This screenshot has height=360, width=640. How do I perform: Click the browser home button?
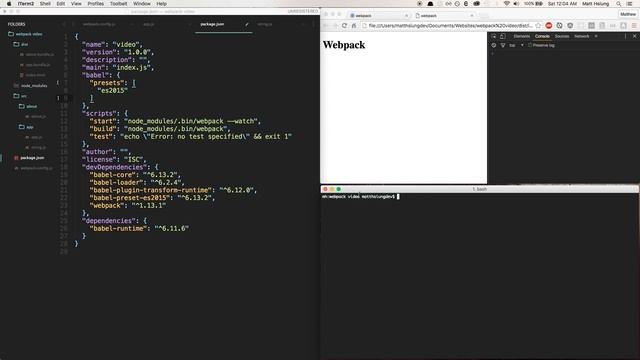click(353, 26)
